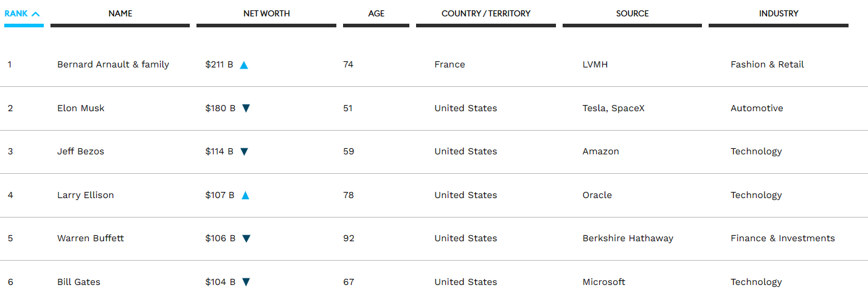This screenshot has height=302, width=868.
Task: Click the down arrow next to $106 B
Action: pos(246,239)
